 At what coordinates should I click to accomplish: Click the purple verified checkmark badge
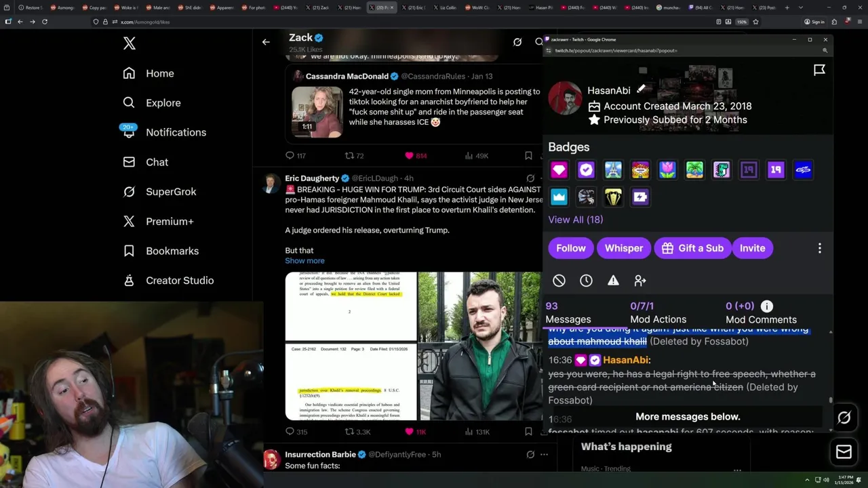pos(586,170)
